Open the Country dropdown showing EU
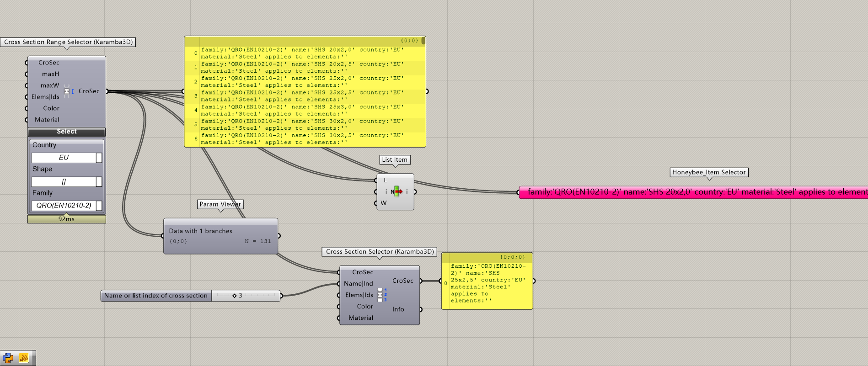This screenshot has width=868, height=366. click(99, 158)
